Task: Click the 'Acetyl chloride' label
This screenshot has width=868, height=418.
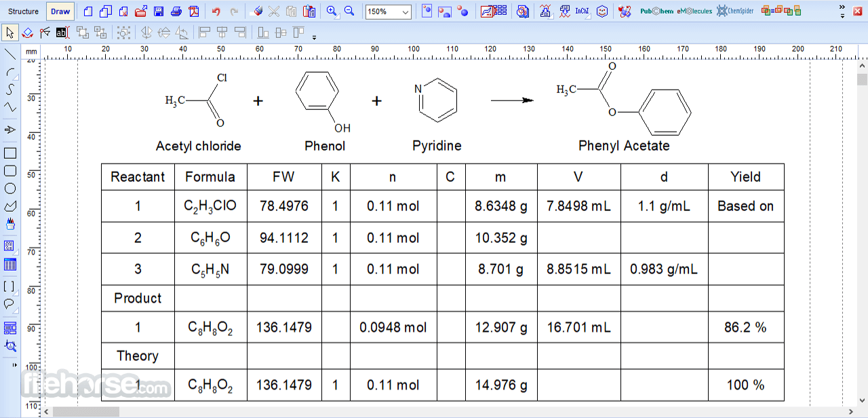Action: pyautogui.click(x=198, y=146)
